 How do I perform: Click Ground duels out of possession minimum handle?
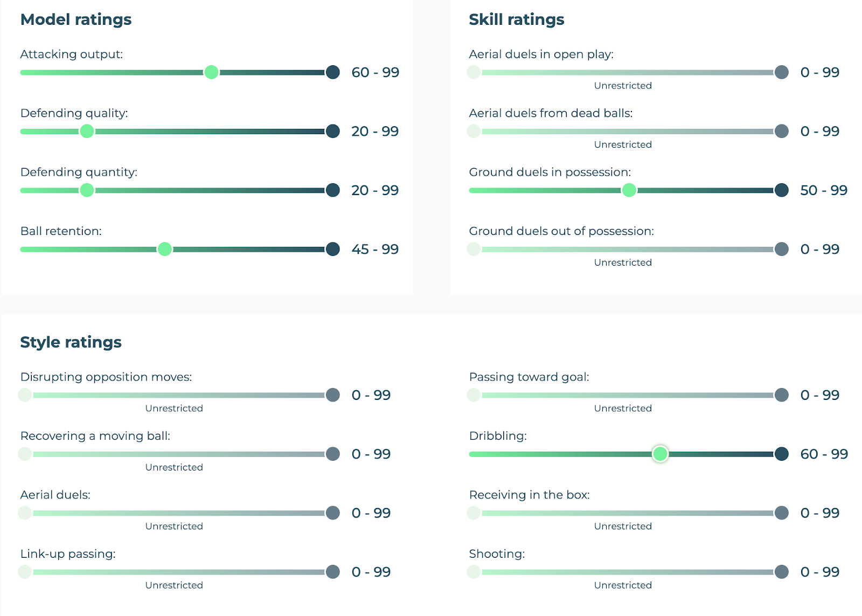point(474,249)
